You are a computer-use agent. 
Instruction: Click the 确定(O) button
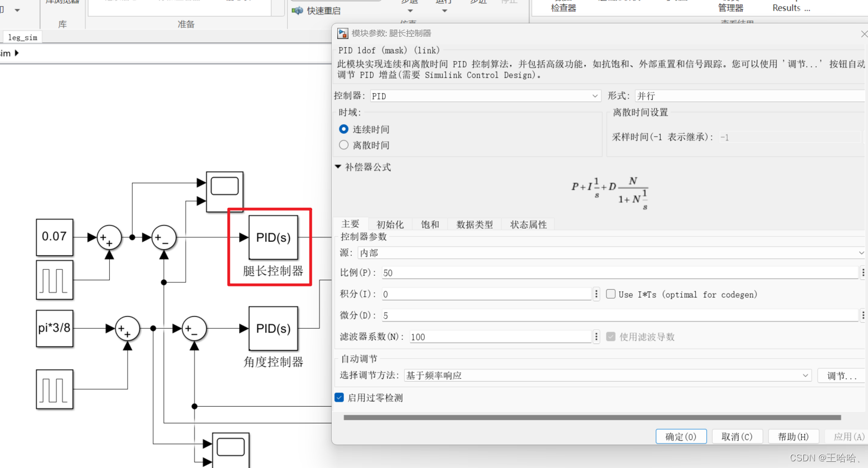coord(681,437)
